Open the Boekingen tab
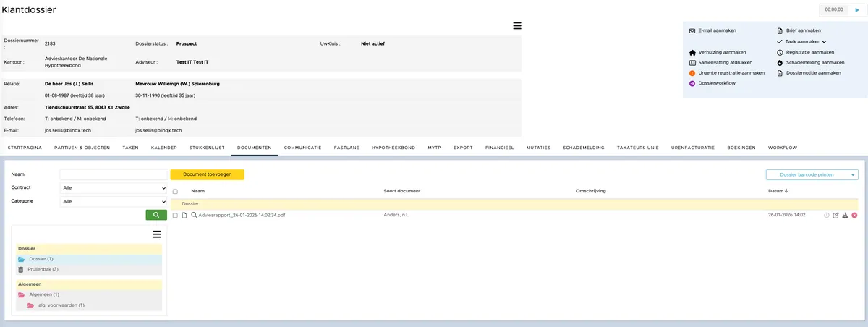Screen dimensions: 868x327 [741, 148]
